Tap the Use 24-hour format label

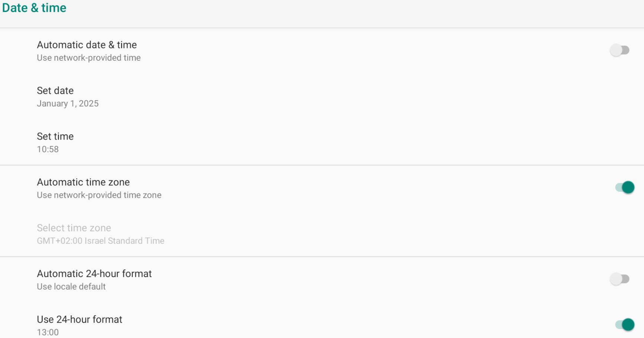80,319
